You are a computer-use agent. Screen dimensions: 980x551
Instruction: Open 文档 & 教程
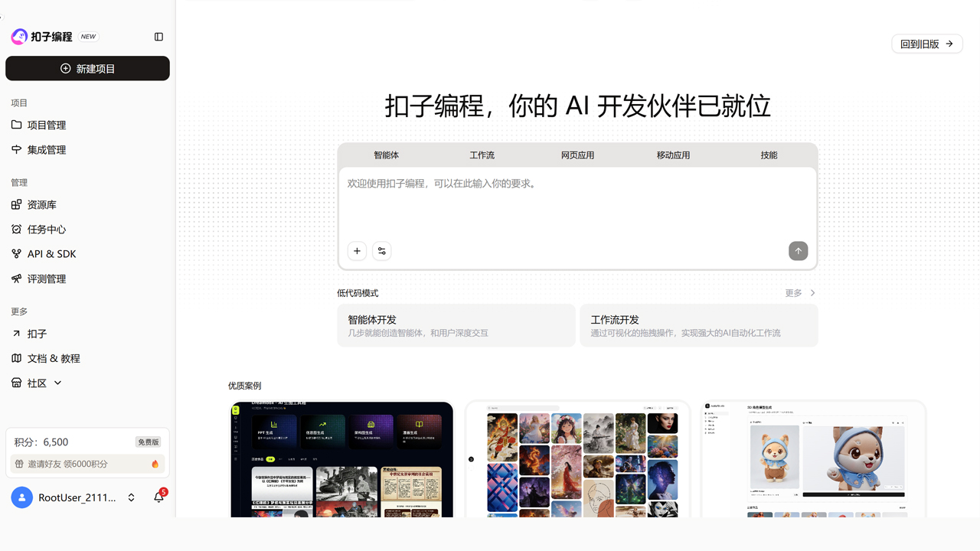[x=87, y=358]
